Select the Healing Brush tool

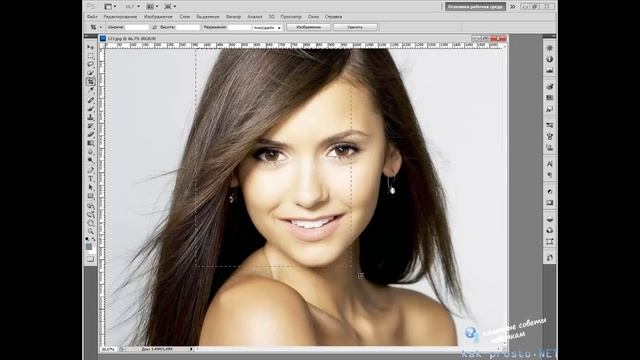point(91,100)
